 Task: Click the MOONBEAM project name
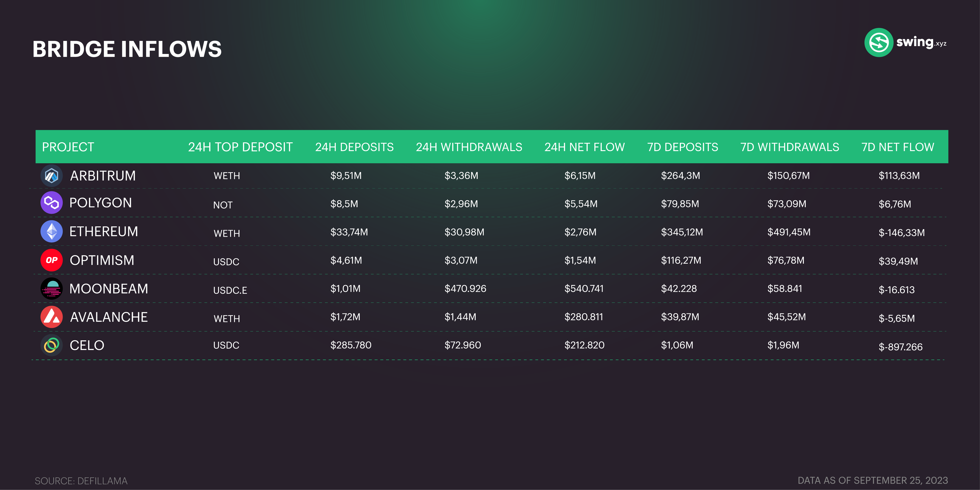point(109,289)
